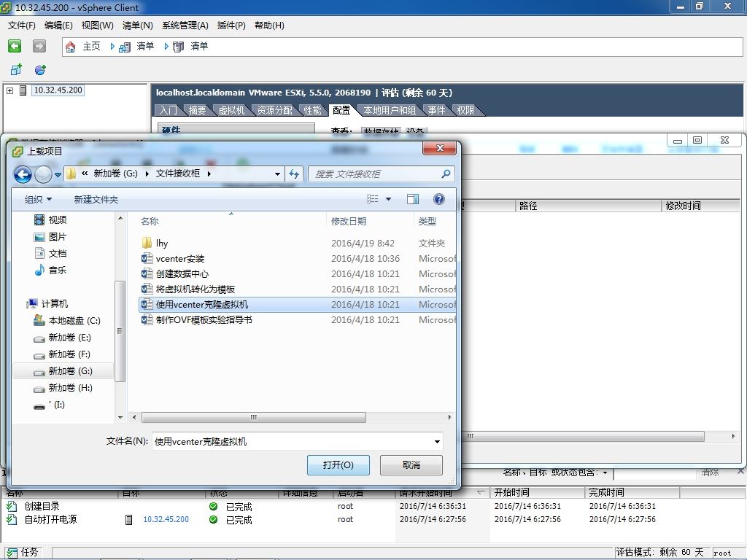Click the refresh icon beside address bar
Image resolution: width=747 pixels, height=560 pixels.
coord(294,174)
